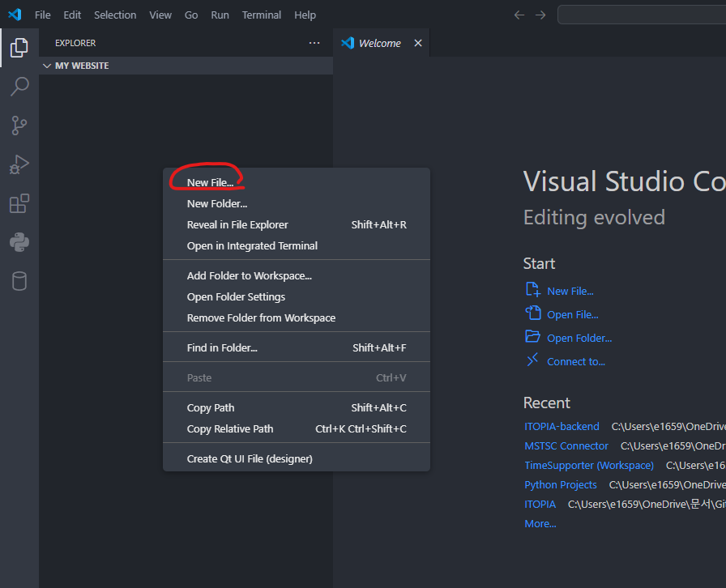The width and height of the screenshot is (726, 588).
Task: Click the New File icon under Start
Action: tap(533, 289)
